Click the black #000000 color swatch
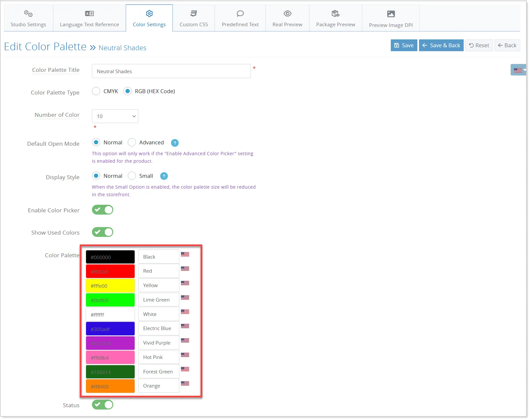This screenshot has height=420, width=530. pos(110,257)
